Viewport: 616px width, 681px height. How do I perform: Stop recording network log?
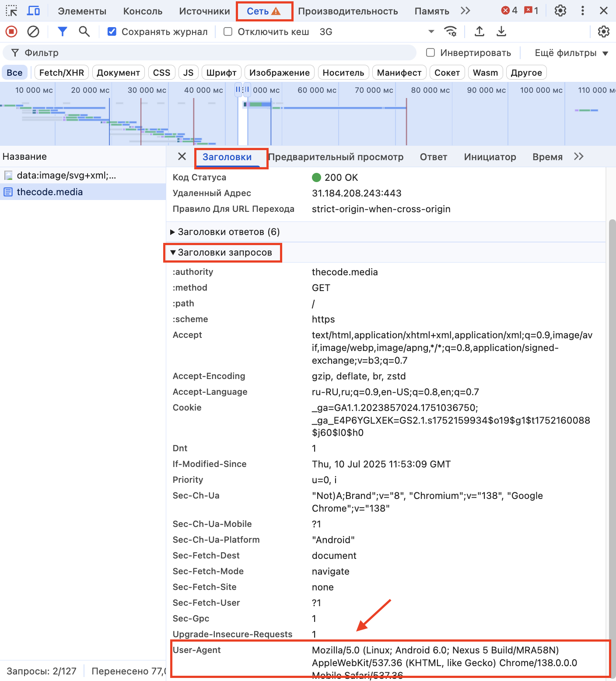(11, 31)
